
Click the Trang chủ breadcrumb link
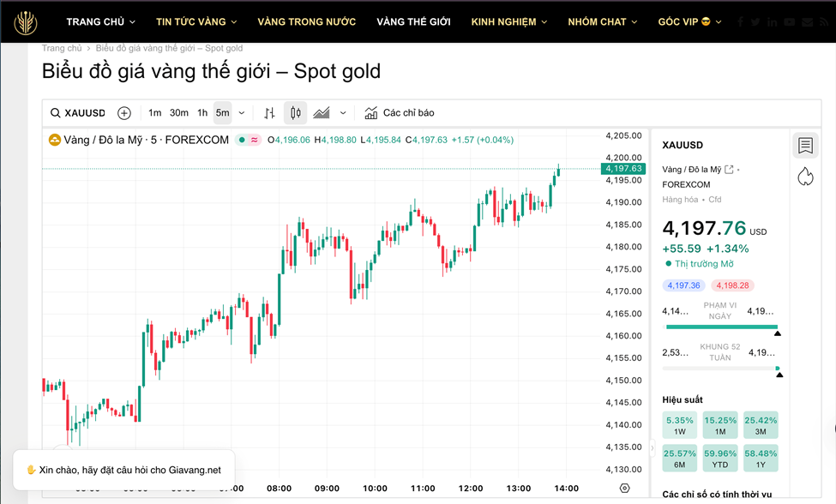pyautogui.click(x=62, y=48)
